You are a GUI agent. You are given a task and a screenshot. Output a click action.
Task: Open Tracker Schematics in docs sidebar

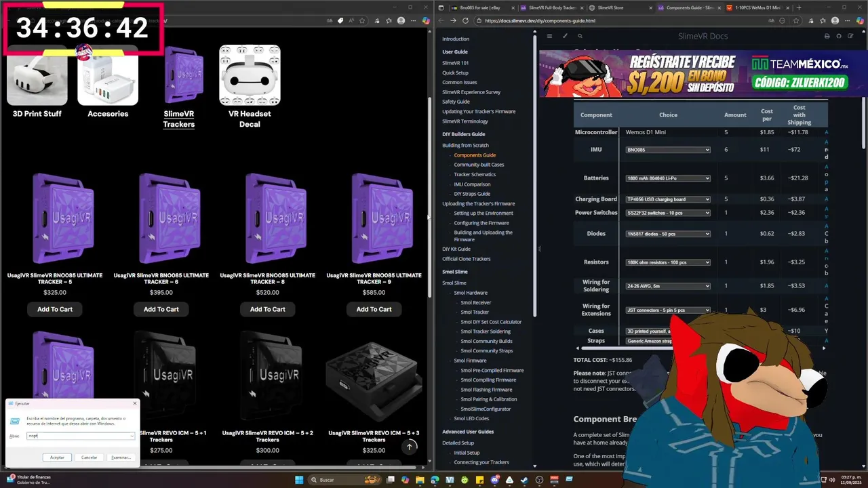click(475, 175)
